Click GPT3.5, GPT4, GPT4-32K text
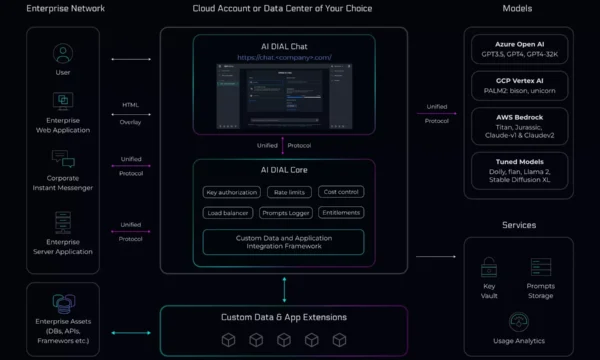Viewport: 600px width, 360px height. (x=519, y=54)
